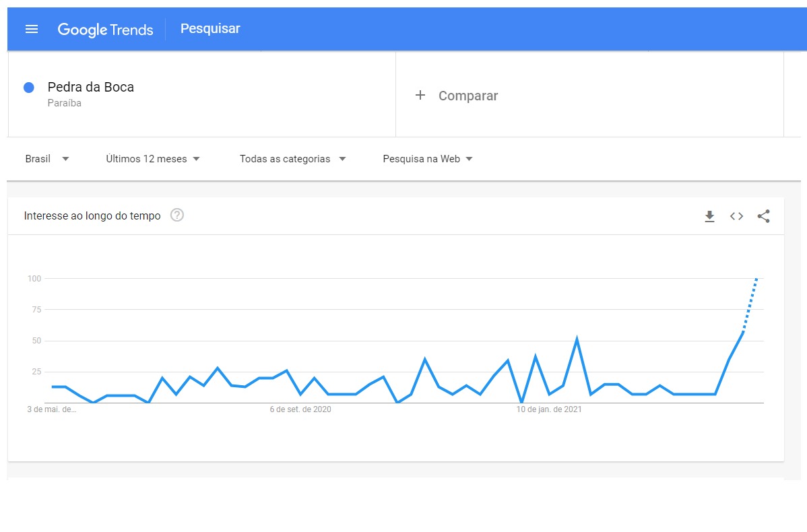Screen dimensions: 807x532
Task: Edit the Pedra da Boca search term
Action: click(91, 87)
